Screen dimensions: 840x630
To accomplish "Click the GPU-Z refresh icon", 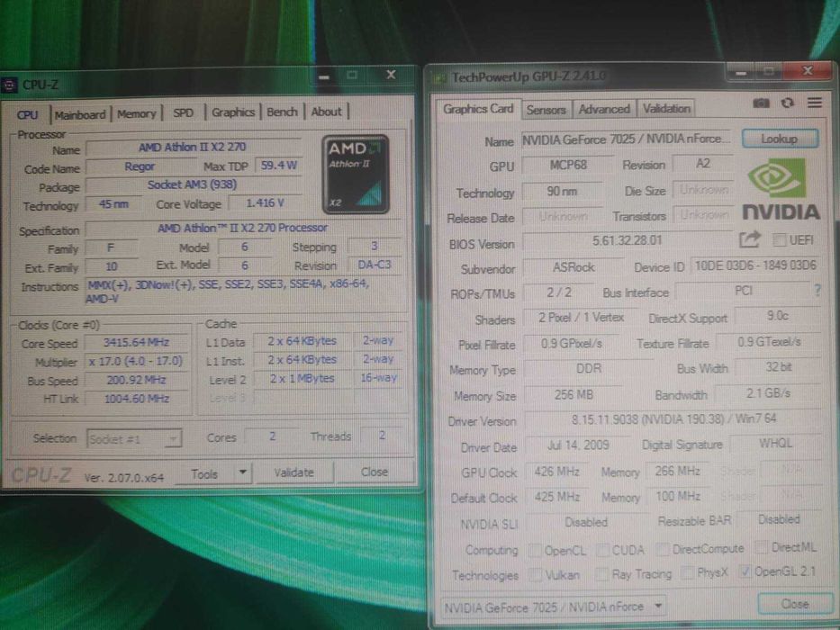I will (x=787, y=103).
